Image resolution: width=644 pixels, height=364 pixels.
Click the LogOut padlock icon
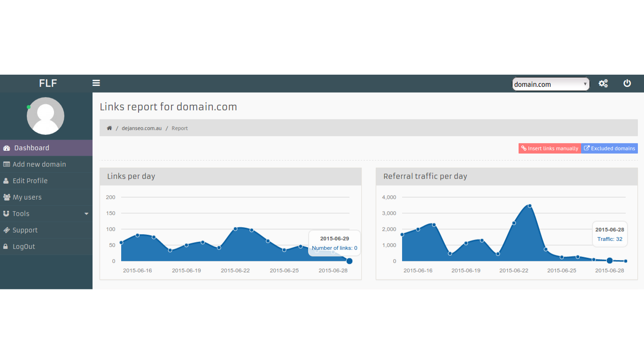[6, 246]
